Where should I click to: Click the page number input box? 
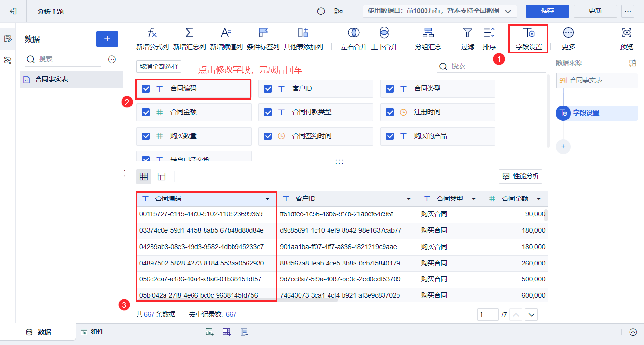[488, 315]
